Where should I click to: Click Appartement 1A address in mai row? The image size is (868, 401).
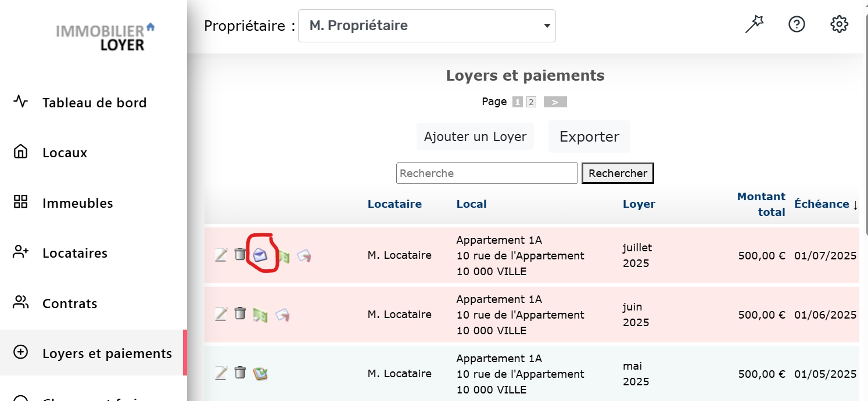click(521, 374)
